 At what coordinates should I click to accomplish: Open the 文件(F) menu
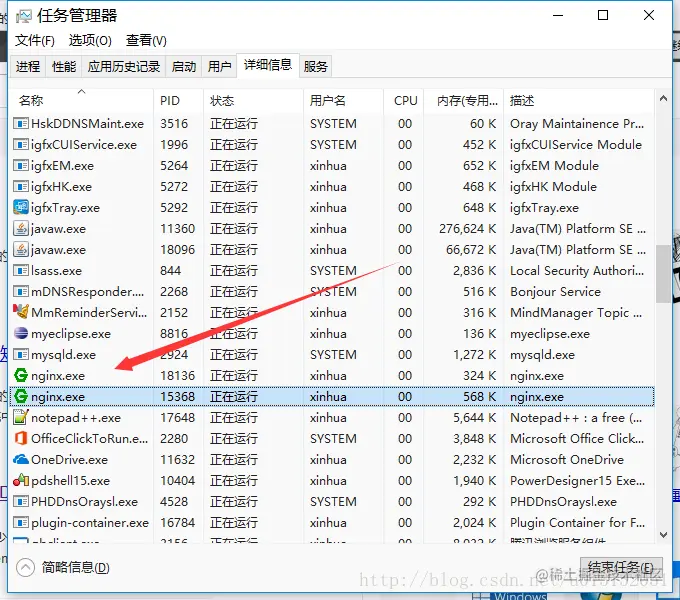point(35,40)
